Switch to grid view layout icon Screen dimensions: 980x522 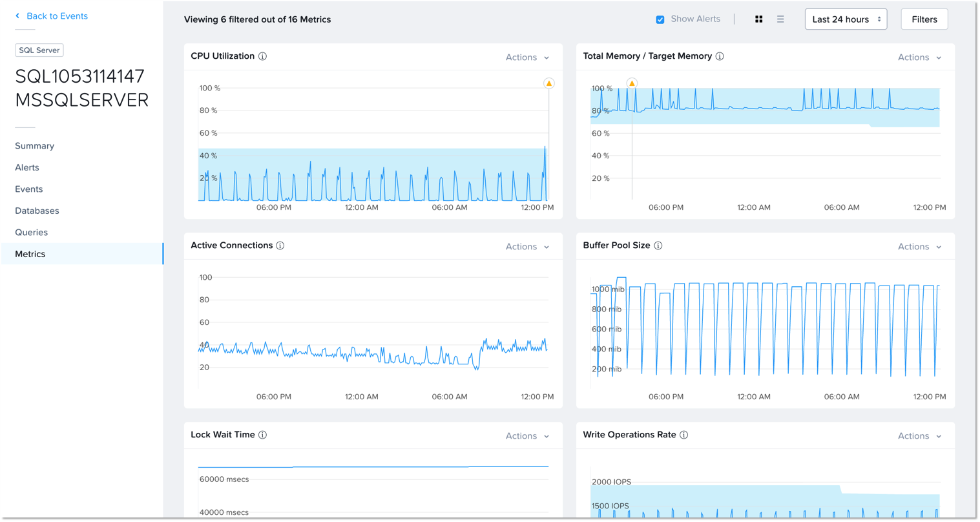(759, 19)
